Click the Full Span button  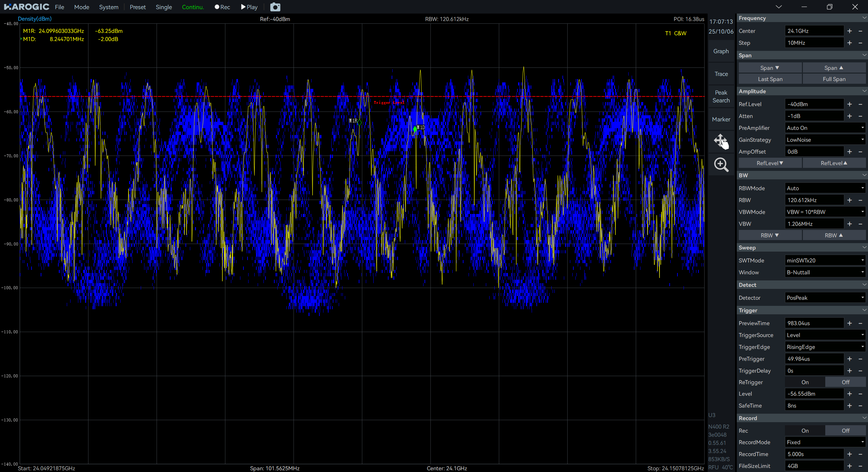pyautogui.click(x=834, y=79)
